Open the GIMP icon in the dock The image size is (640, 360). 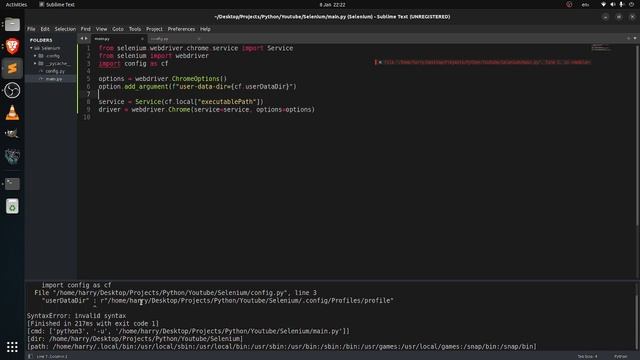tap(12, 134)
